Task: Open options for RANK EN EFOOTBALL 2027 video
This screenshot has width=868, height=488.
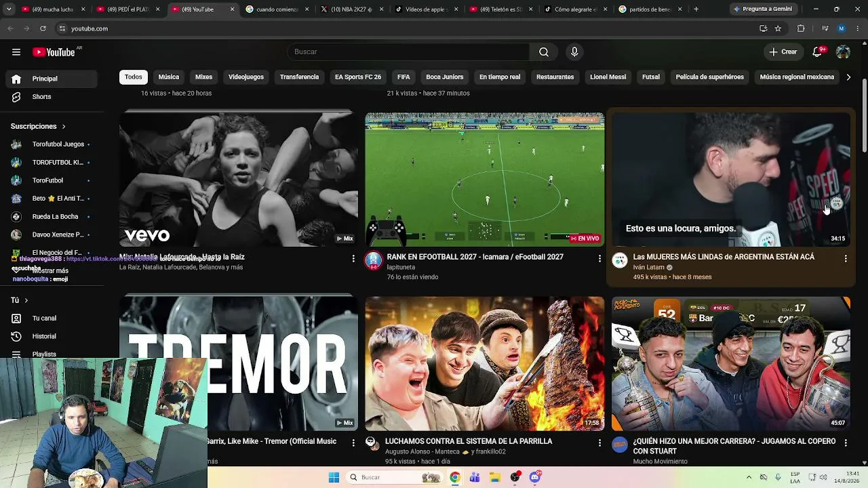Action: pyautogui.click(x=599, y=258)
